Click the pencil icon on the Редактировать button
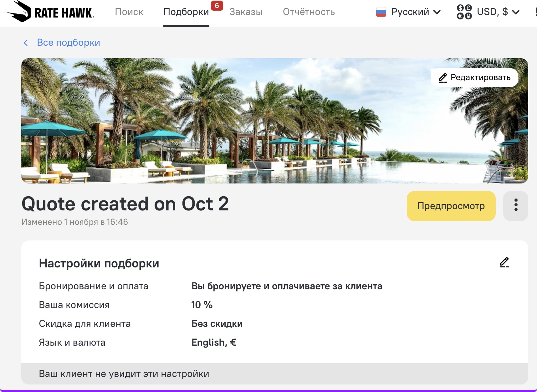 click(x=443, y=78)
